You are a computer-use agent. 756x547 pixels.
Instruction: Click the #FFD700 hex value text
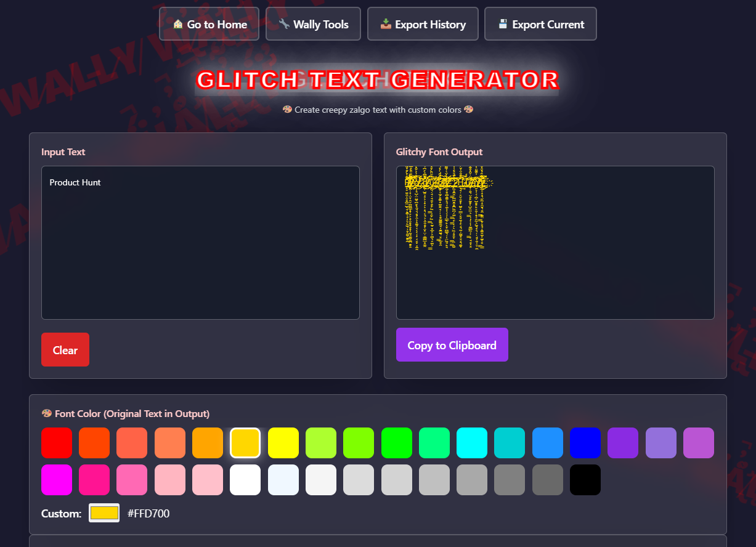pyautogui.click(x=148, y=513)
